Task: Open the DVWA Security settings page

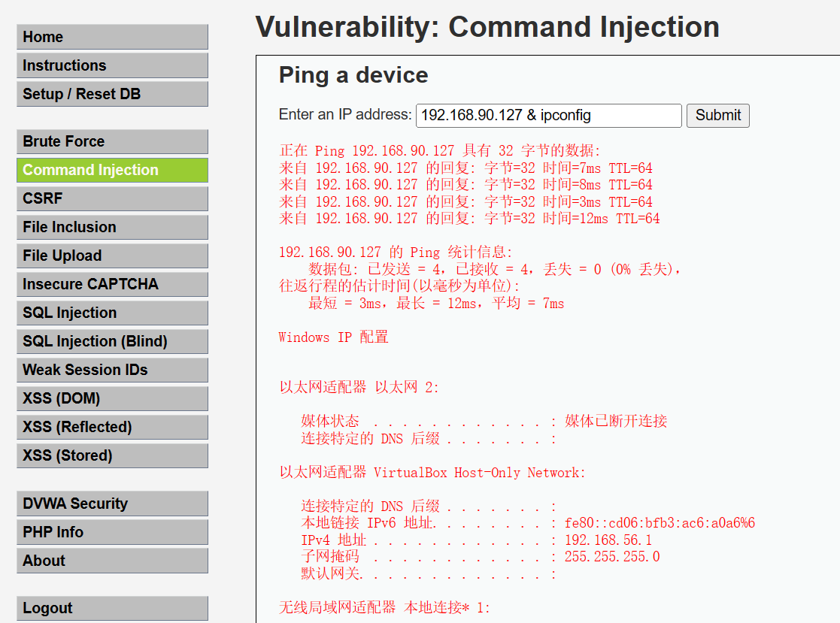Action: (112, 504)
